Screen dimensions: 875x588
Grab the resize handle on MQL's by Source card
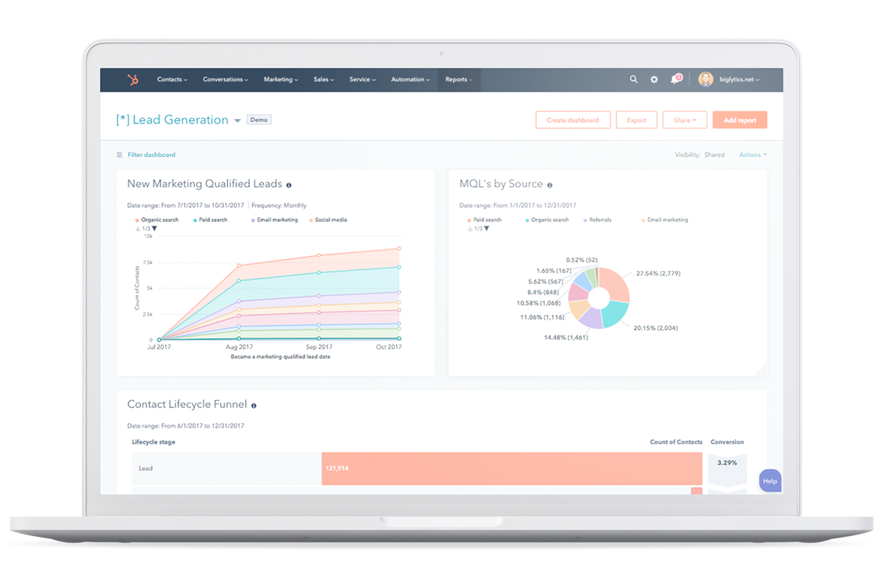tap(762, 370)
